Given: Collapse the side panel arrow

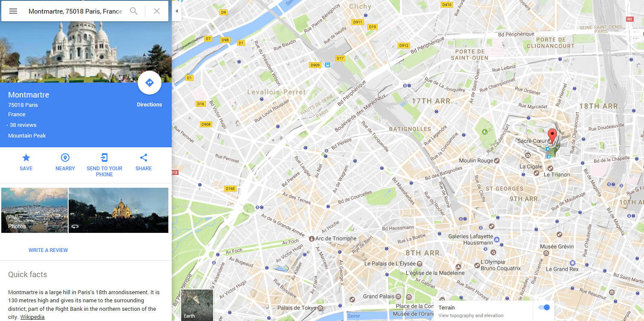Looking at the screenshot, I should 176,11.
